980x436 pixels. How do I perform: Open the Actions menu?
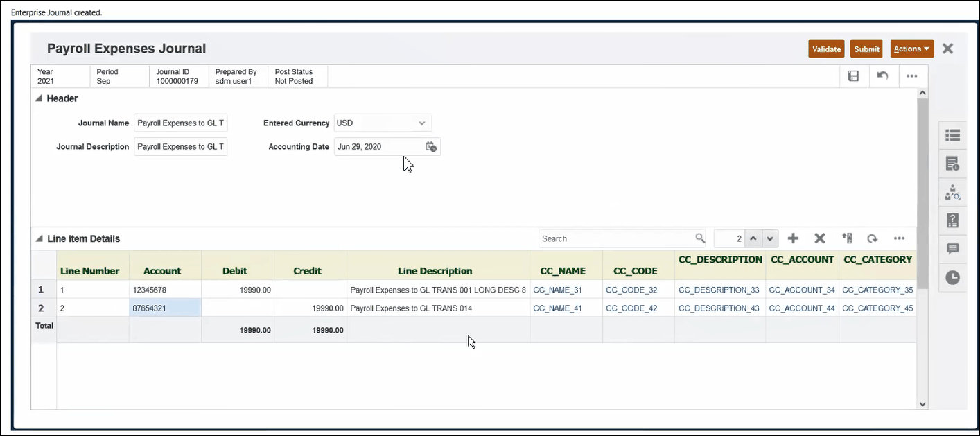911,49
